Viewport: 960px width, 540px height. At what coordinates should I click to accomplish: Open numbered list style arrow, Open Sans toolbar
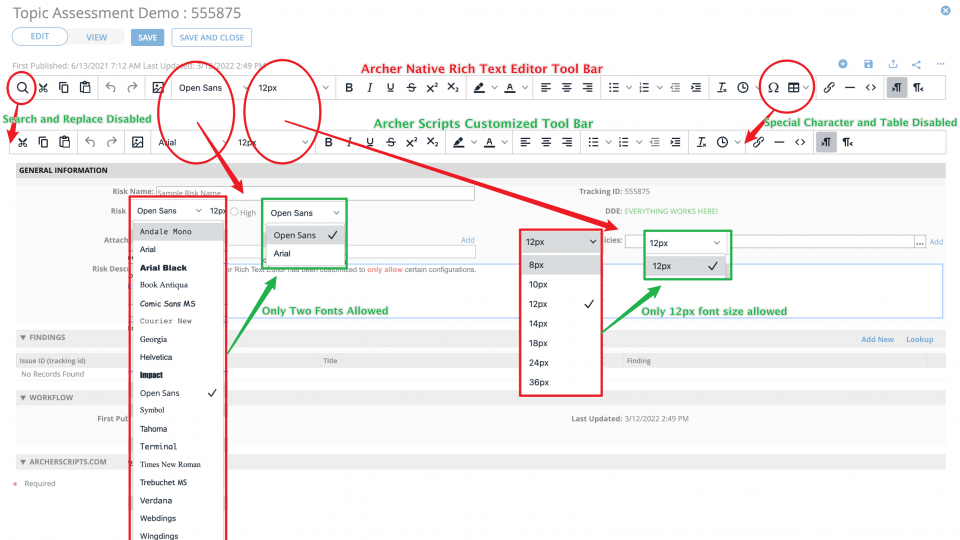coord(659,88)
